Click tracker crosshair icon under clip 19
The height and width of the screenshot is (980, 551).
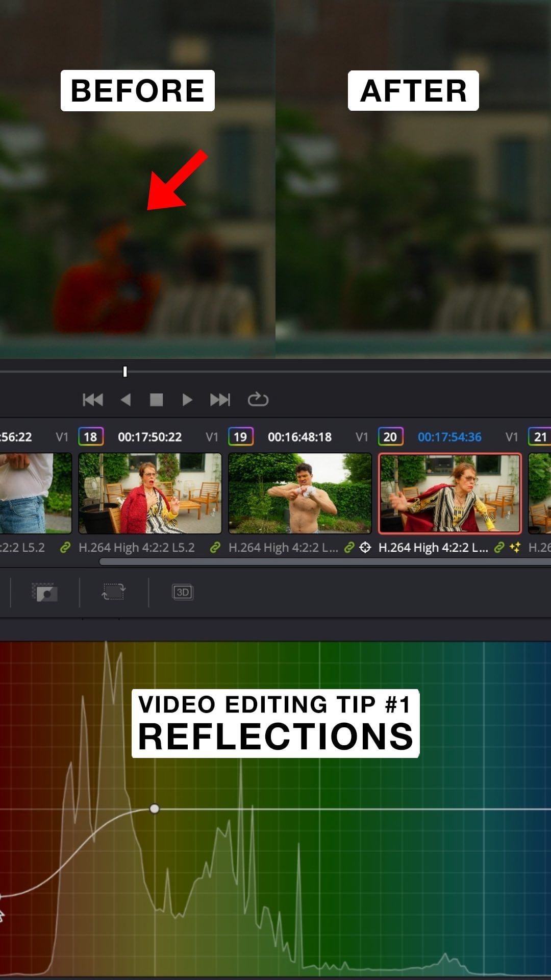tap(365, 548)
